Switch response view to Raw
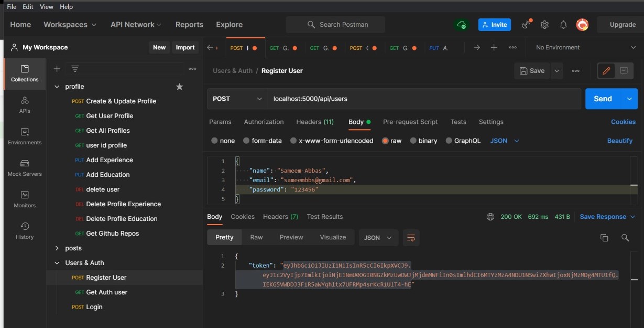The height and width of the screenshot is (328, 644). 256,238
